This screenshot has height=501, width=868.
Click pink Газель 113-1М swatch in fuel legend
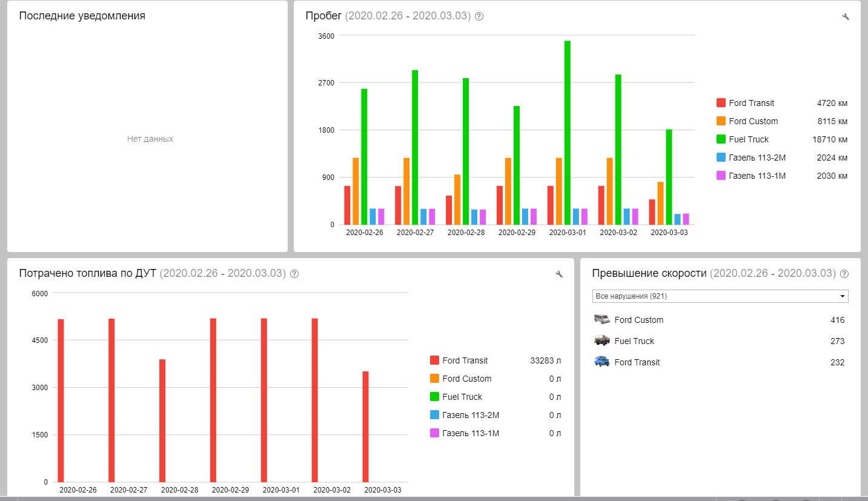(434, 433)
